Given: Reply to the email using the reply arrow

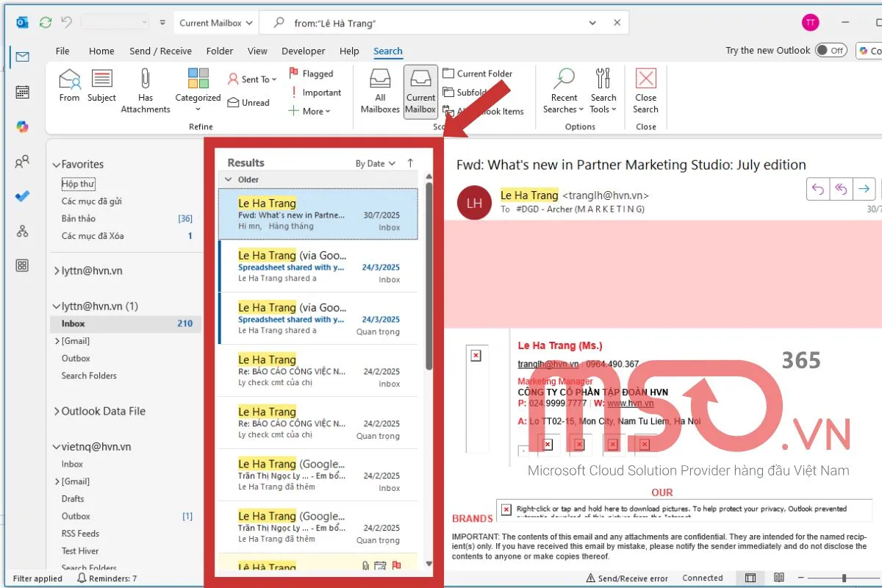Looking at the screenshot, I should (x=818, y=189).
